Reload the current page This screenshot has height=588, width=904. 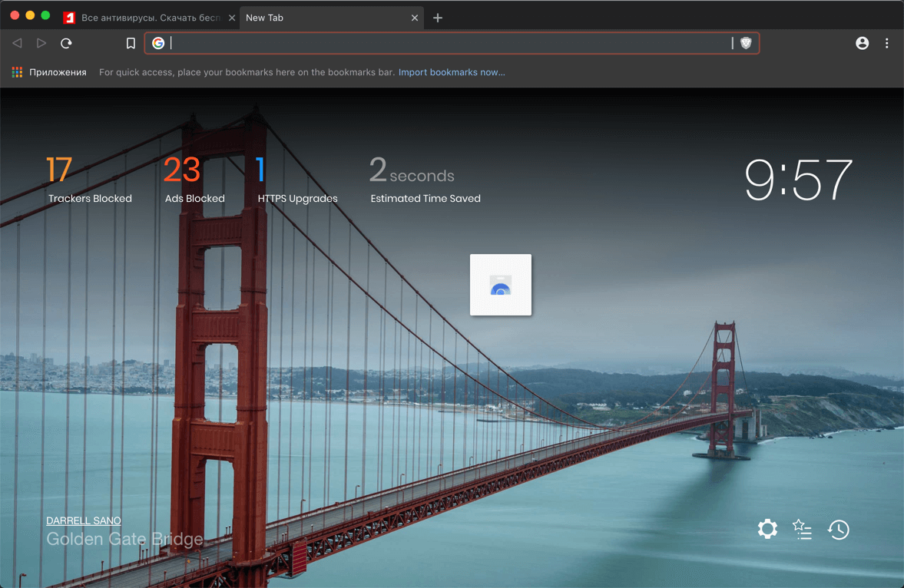(66, 44)
